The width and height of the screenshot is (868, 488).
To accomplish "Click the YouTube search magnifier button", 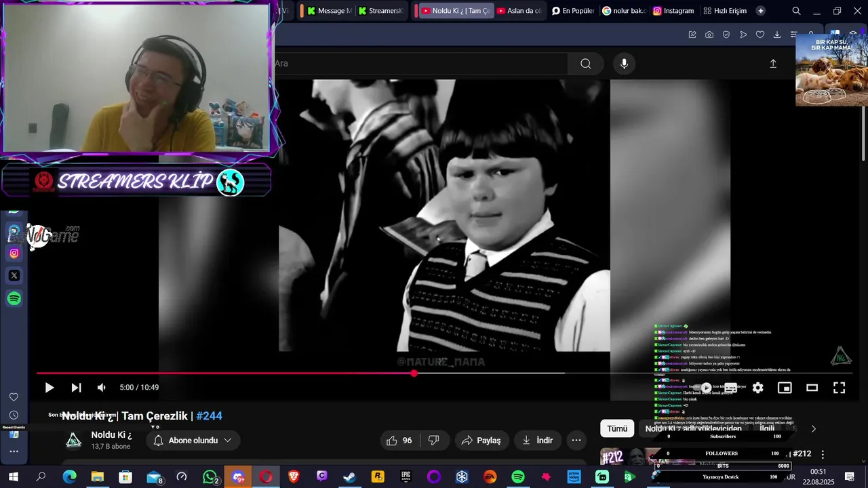I will (586, 64).
